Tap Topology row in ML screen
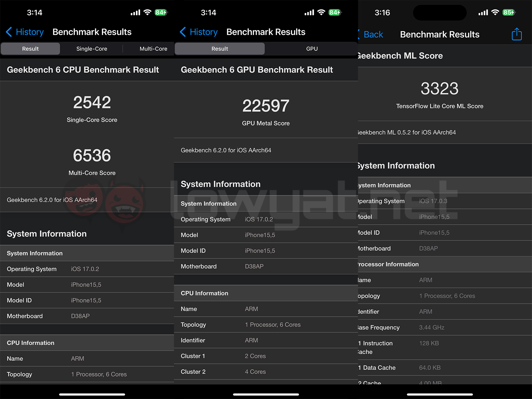Image resolution: width=532 pixels, height=399 pixels. click(445, 296)
